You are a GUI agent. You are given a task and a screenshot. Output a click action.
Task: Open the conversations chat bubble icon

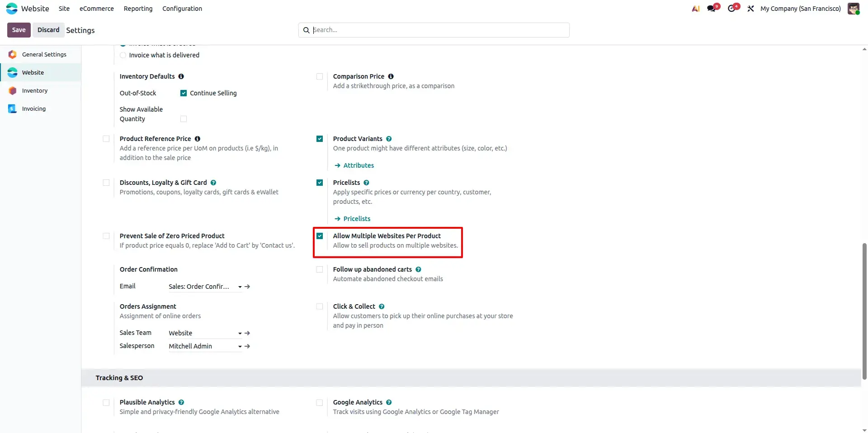(x=712, y=9)
